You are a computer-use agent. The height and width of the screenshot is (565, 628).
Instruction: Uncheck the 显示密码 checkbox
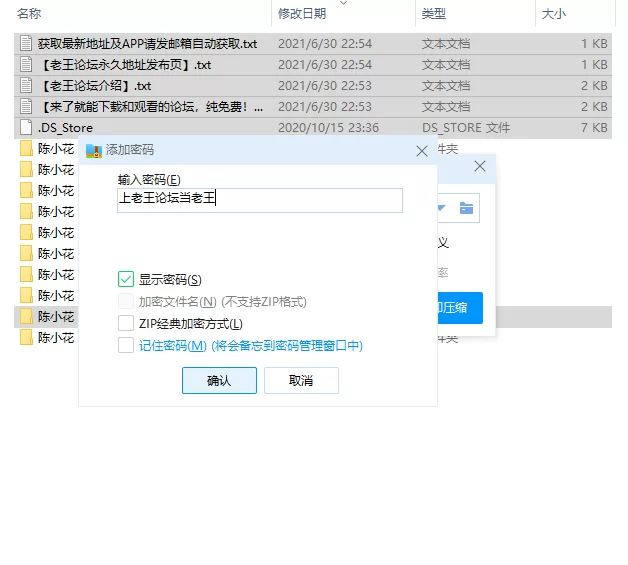(x=126, y=279)
